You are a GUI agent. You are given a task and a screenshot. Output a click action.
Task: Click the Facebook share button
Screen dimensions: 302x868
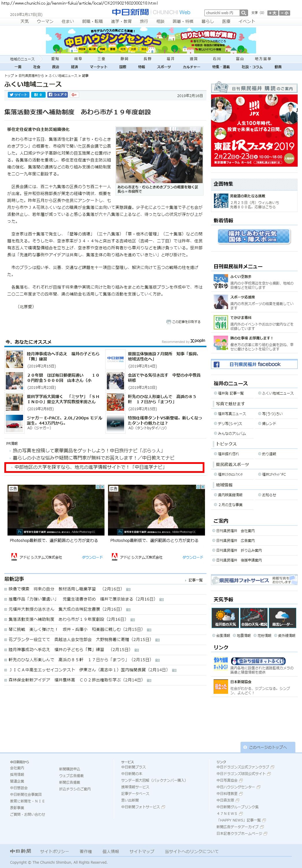[57, 95]
